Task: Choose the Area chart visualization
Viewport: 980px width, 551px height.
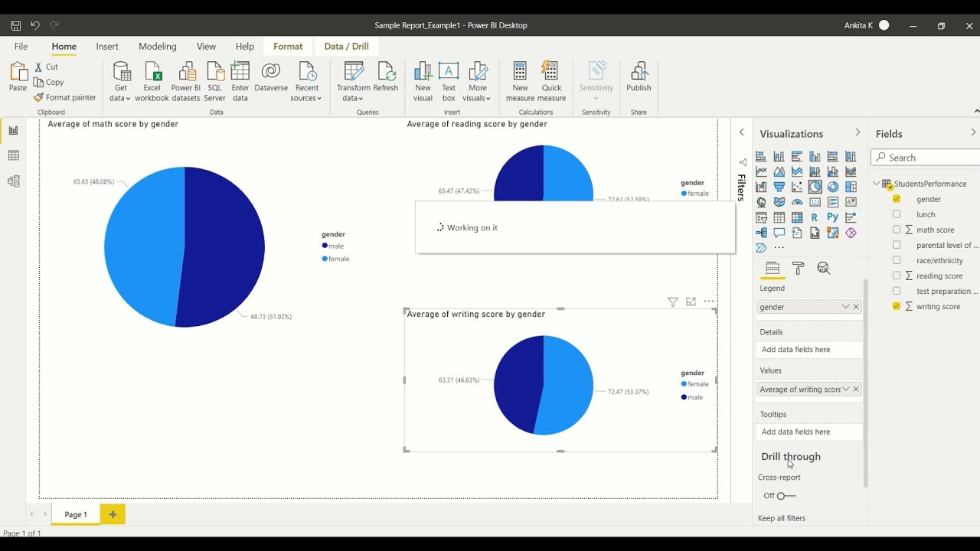Action: point(779,171)
